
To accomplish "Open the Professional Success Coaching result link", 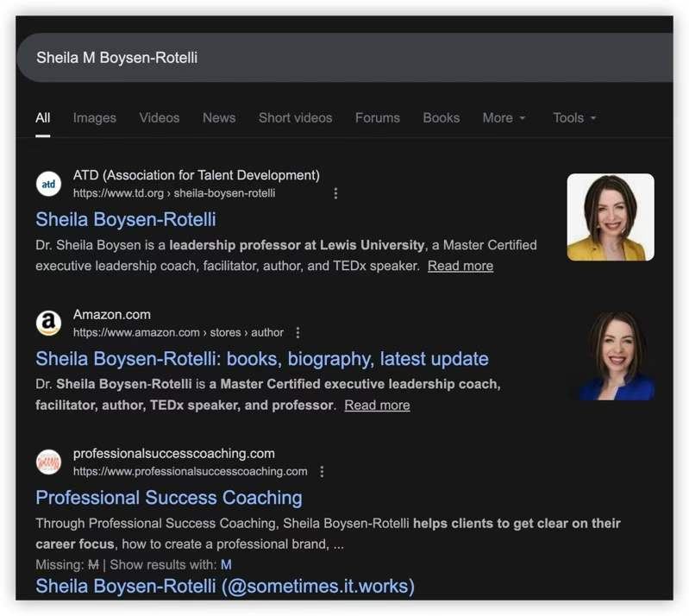I will tap(169, 498).
